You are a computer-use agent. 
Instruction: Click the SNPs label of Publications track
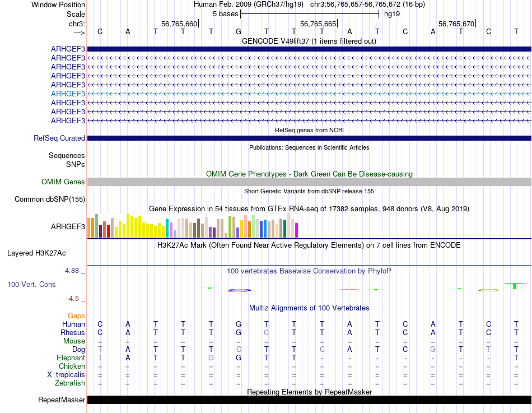(76, 164)
